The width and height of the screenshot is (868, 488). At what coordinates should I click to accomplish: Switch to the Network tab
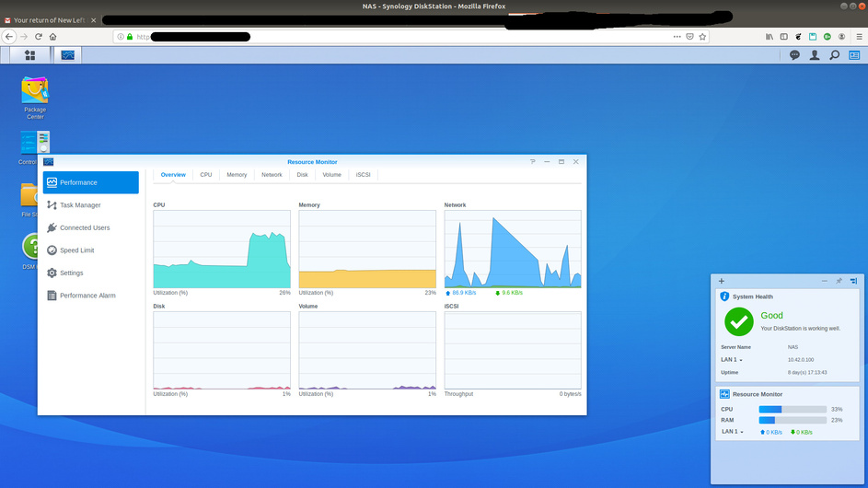272,175
